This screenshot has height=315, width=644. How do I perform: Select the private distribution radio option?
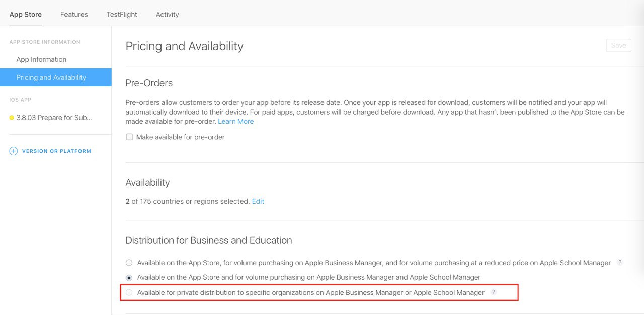click(x=129, y=292)
